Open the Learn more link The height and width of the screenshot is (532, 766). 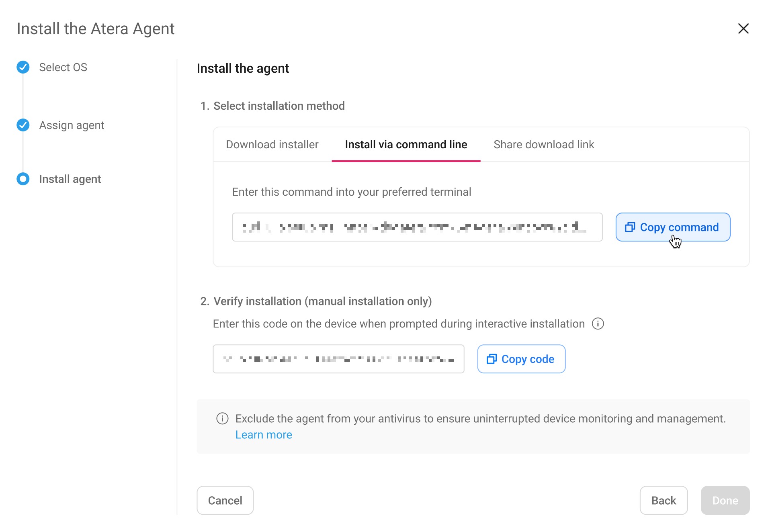pyautogui.click(x=264, y=434)
